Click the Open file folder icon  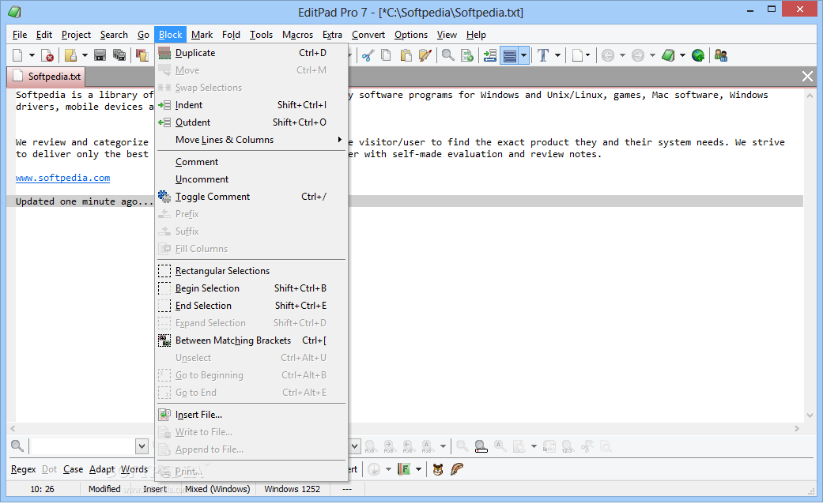pos(70,55)
